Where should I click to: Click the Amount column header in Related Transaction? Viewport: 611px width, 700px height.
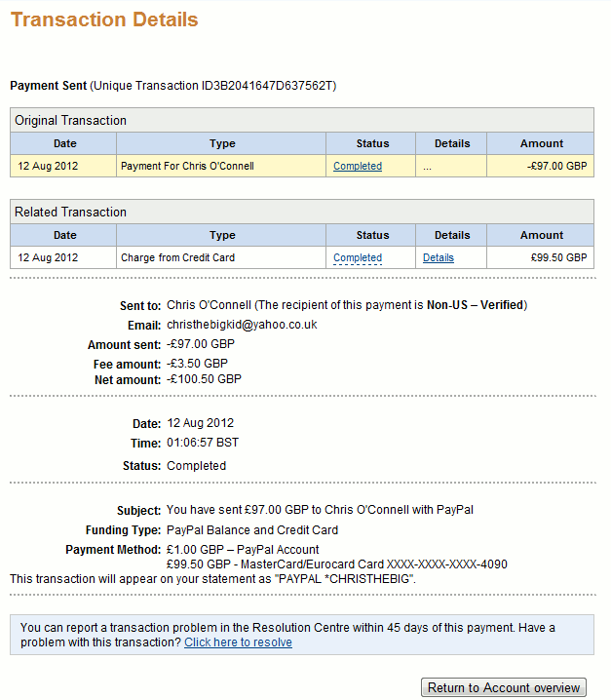tap(541, 235)
